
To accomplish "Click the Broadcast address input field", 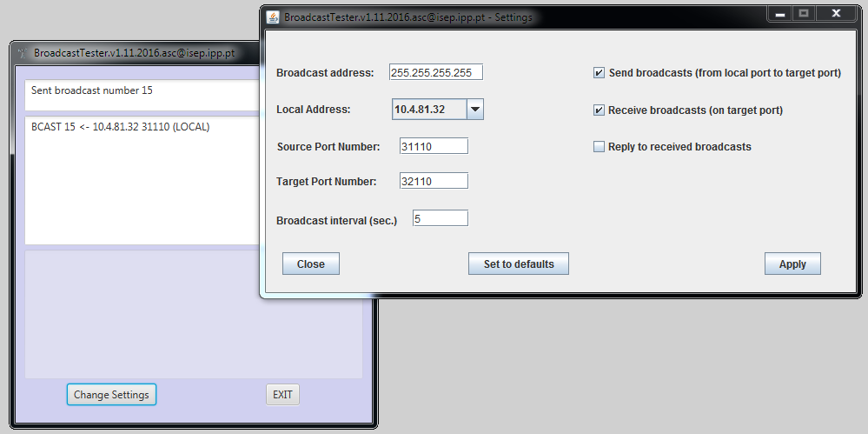I will pos(435,72).
